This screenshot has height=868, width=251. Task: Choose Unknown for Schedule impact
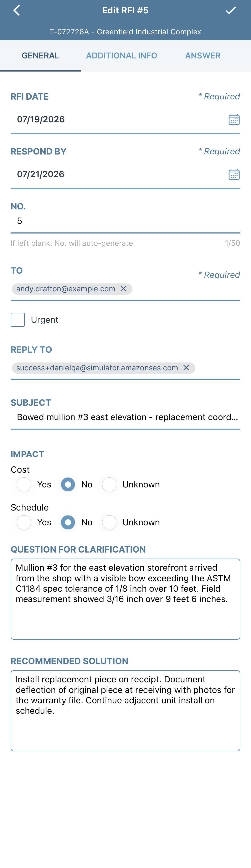(109, 522)
